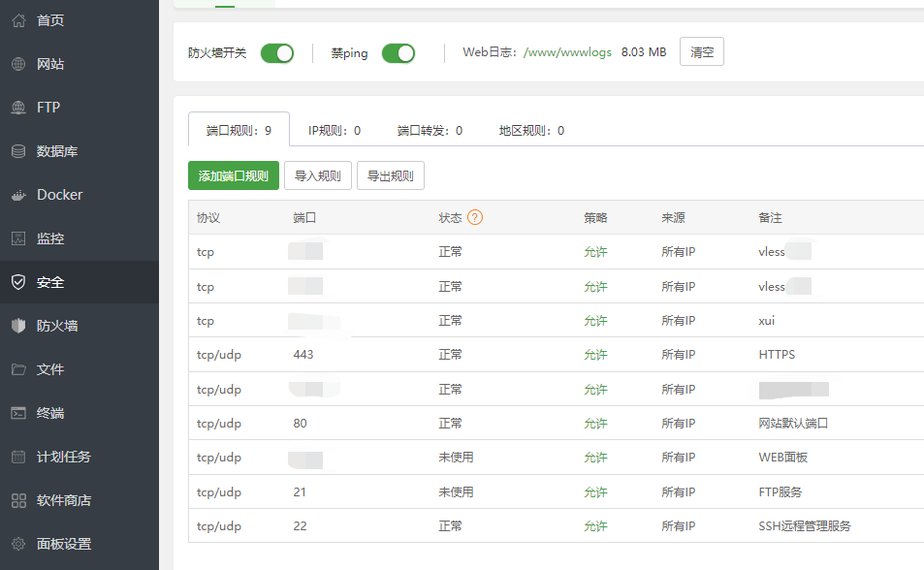Toggle the firewall switch (防火墙开关)

point(277,53)
